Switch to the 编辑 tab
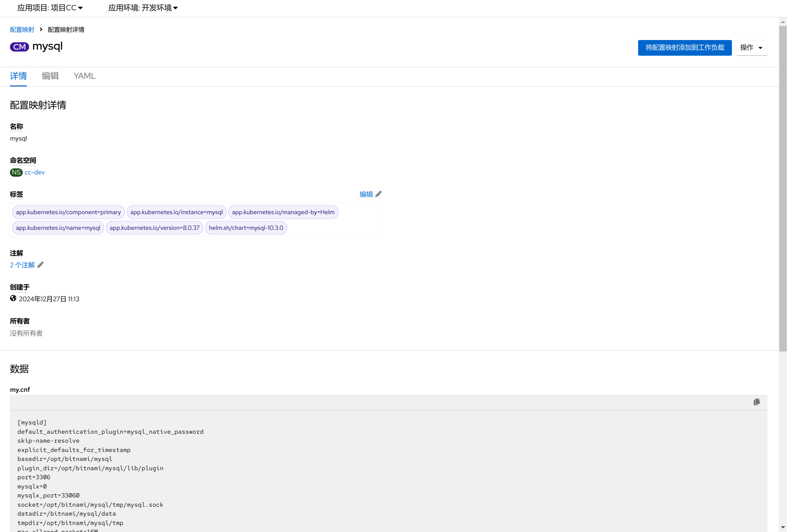The image size is (787, 532). pos(50,76)
